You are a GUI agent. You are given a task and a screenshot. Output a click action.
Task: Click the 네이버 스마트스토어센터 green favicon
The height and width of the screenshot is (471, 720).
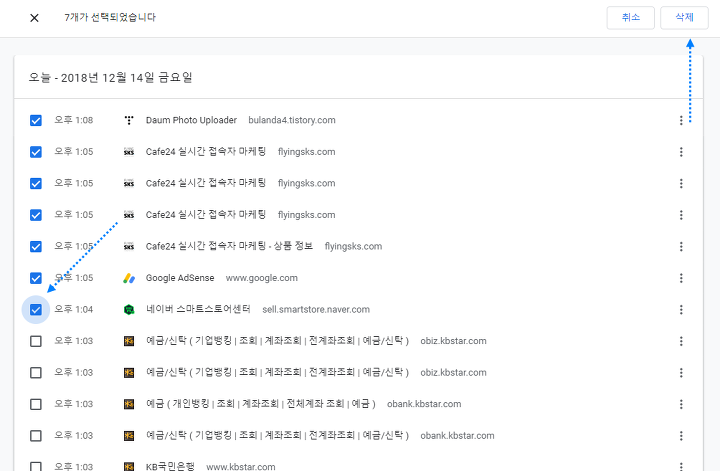pos(129,310)
